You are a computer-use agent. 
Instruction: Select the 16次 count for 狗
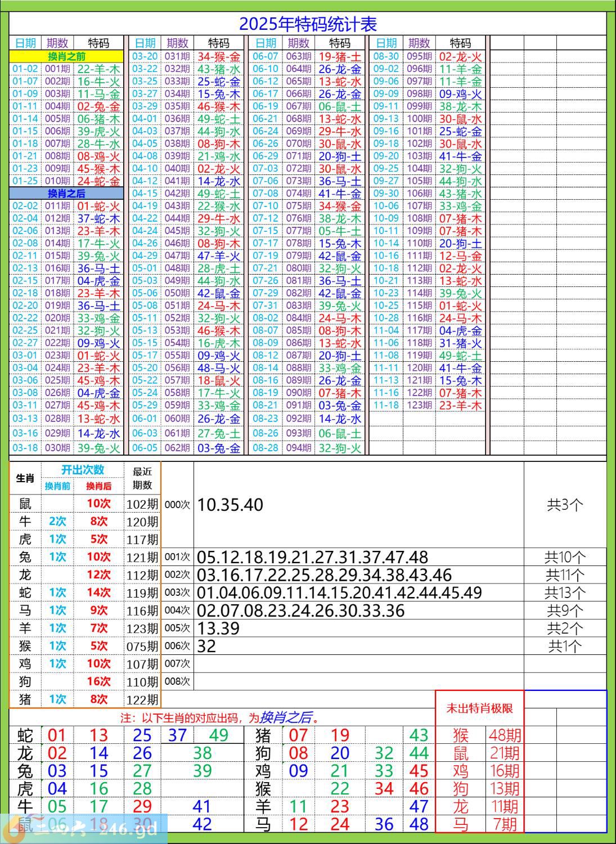[x=98, y=681]
